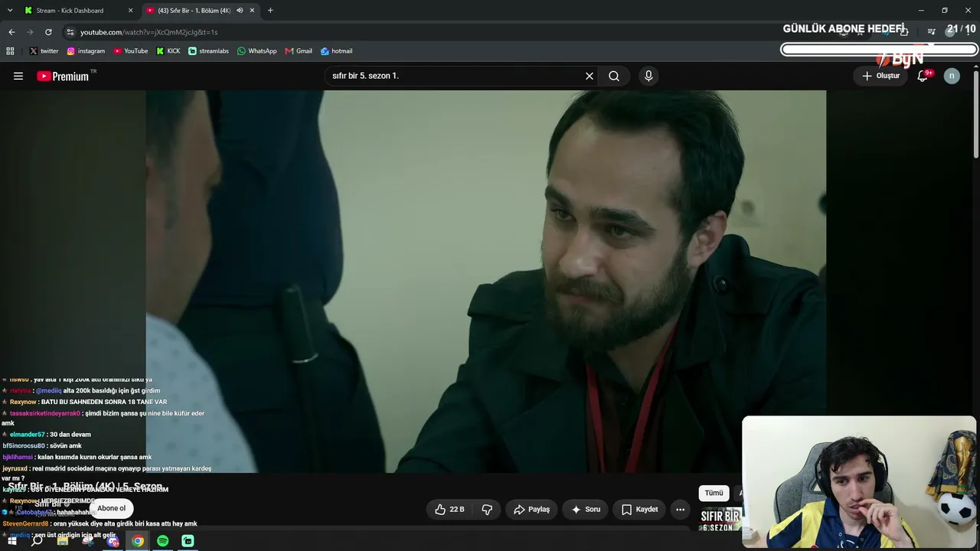
Task: Expand the tab search dropdown arrow
Action: point(10,11)
